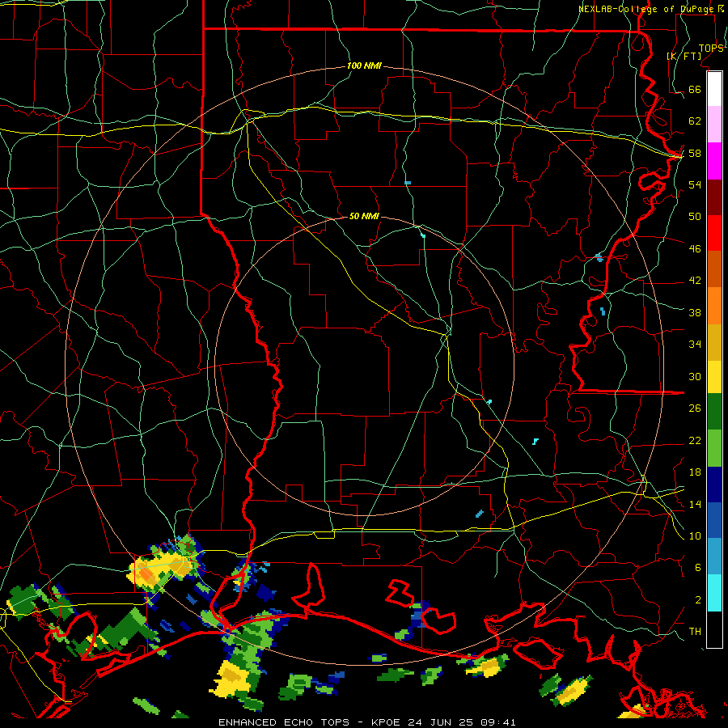
Task: Click the dark green legend swatch
Action: click(714, 412)
